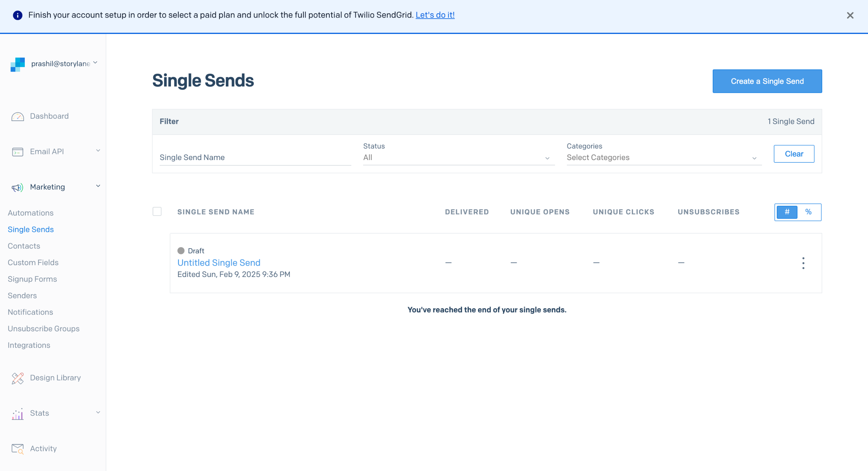The image size is (868, 471).
Task: Check the select-all single sends checkbox
Action: pyautogui.click(x=157, y=212)
